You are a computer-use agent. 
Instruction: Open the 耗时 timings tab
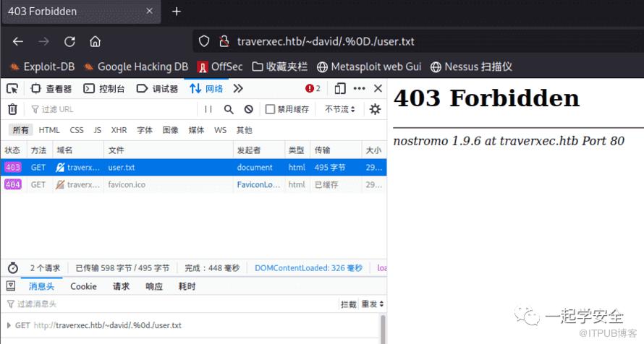pos(187,287)
